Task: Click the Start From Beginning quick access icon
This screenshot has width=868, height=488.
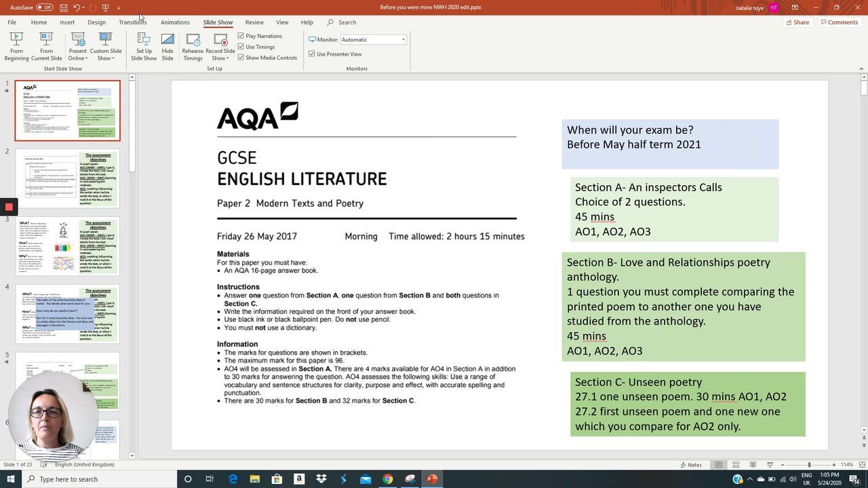Action: (x=105, y=7)
